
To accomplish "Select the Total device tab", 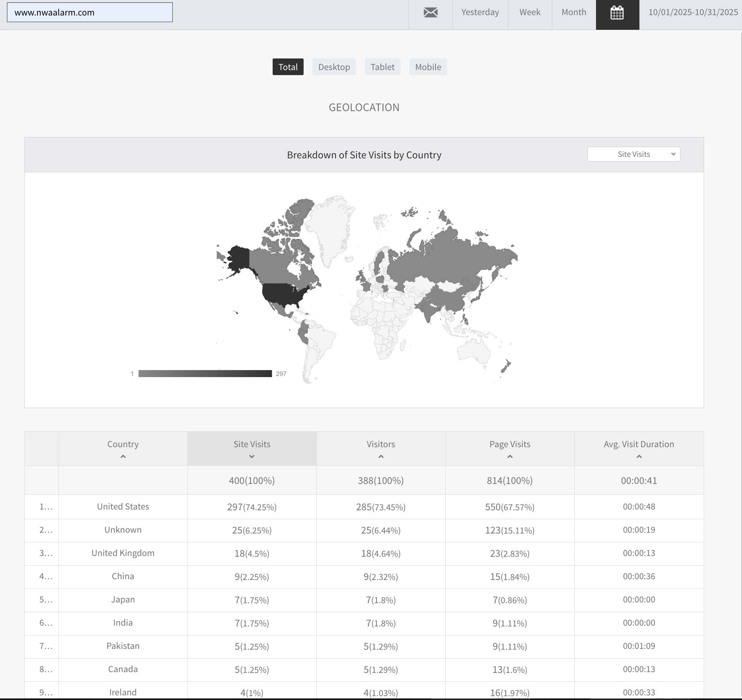I will (x=288, y=67).
